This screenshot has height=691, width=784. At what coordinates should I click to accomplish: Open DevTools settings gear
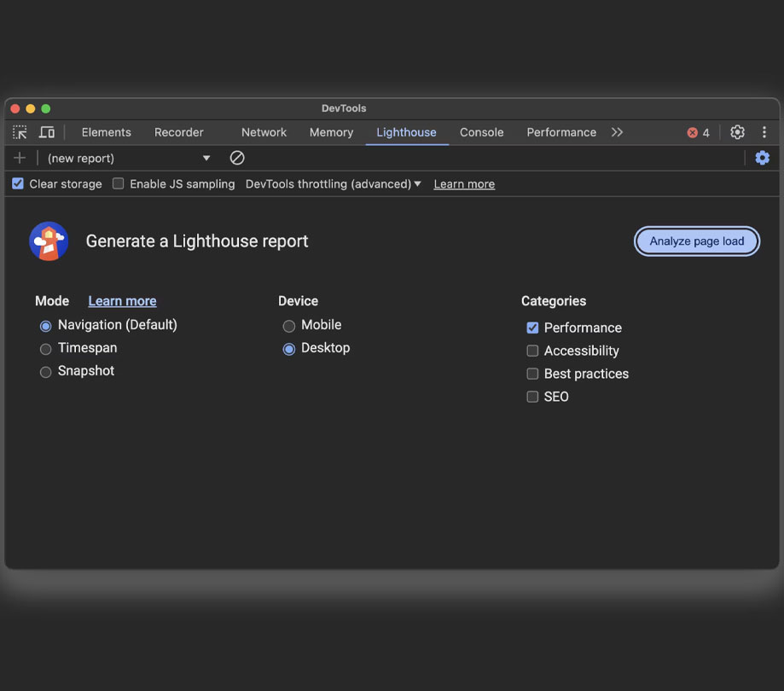737,132
